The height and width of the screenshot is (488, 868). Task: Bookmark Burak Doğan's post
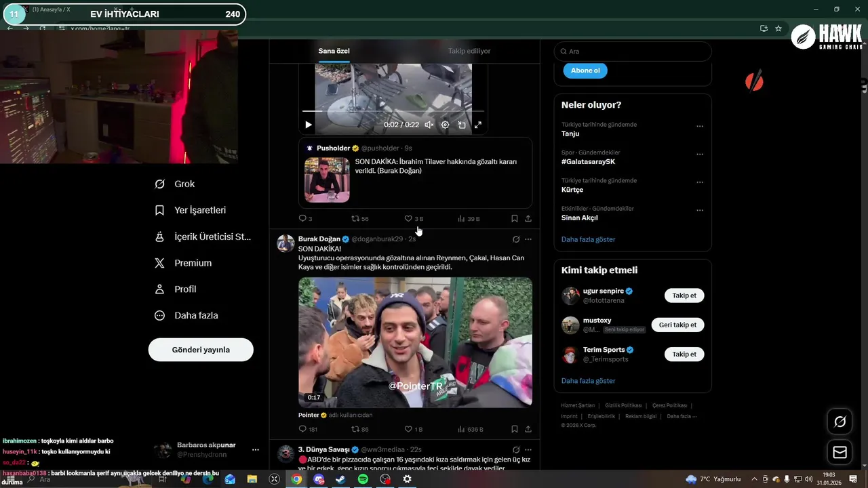(x=514, y=429)
